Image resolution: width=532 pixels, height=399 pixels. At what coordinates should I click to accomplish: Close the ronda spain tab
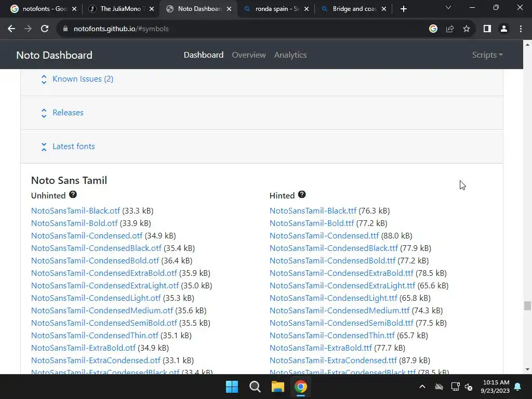(x=307, y=9)
